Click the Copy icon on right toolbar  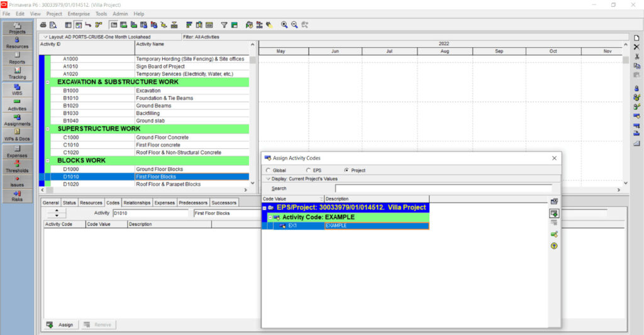click(x=636, y=66)
